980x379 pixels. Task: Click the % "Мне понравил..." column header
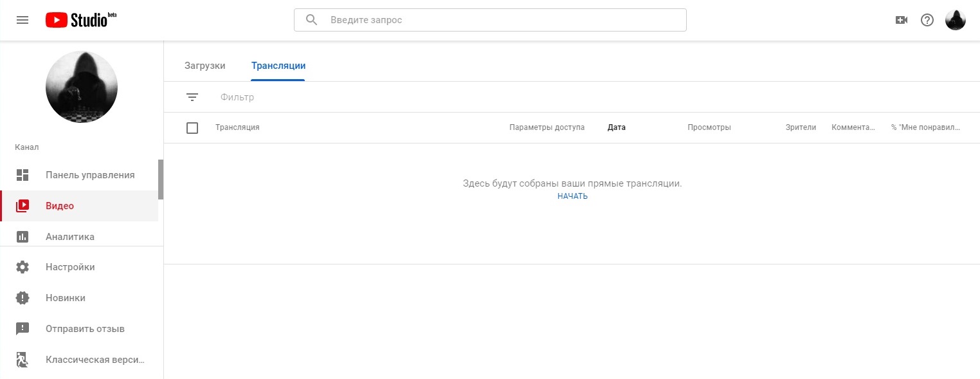[925, 127]
